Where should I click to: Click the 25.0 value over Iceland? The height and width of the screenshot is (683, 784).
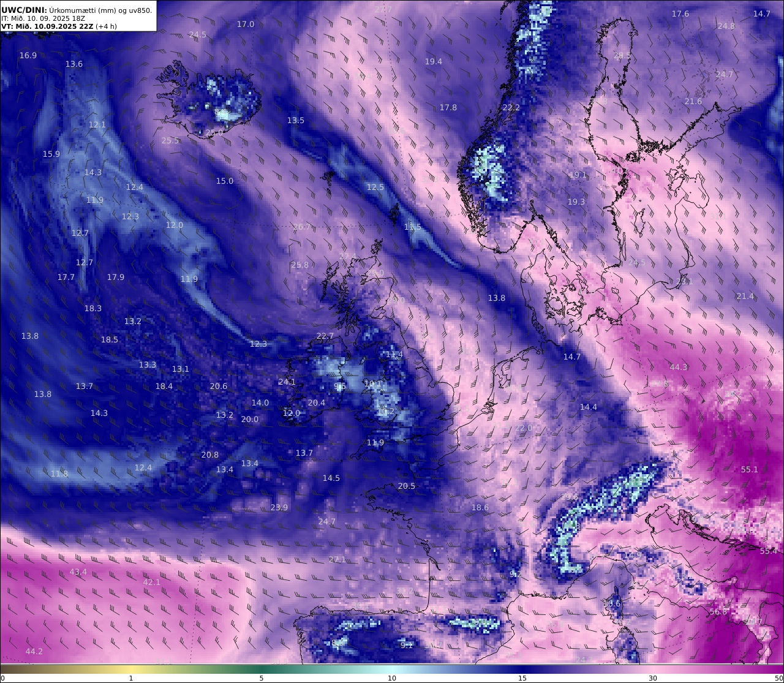point(214,133)
